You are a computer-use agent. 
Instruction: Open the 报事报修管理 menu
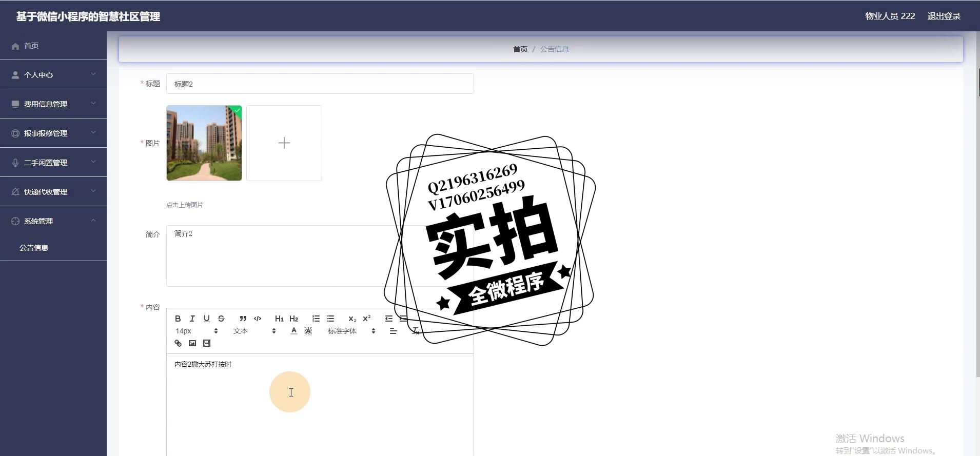53,133
